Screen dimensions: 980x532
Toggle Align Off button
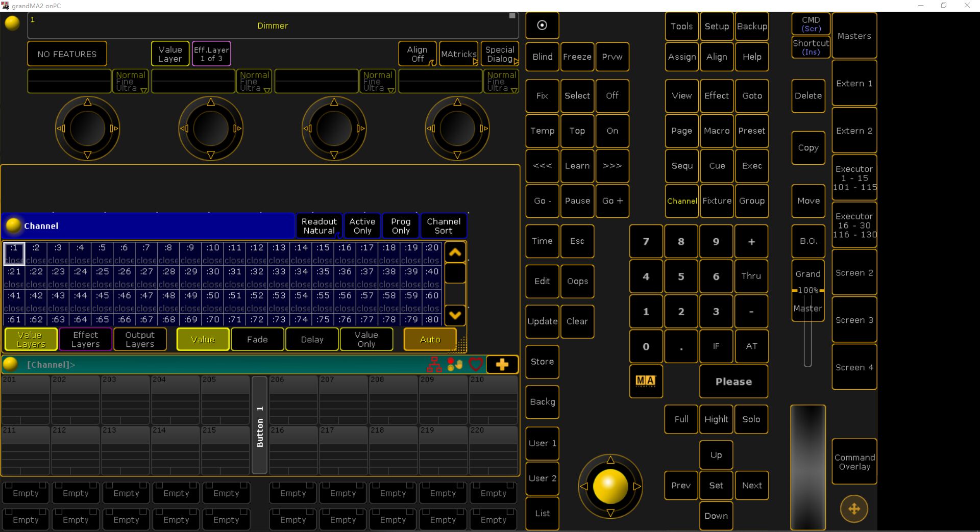pyautogui.click(x=417, y=54)
